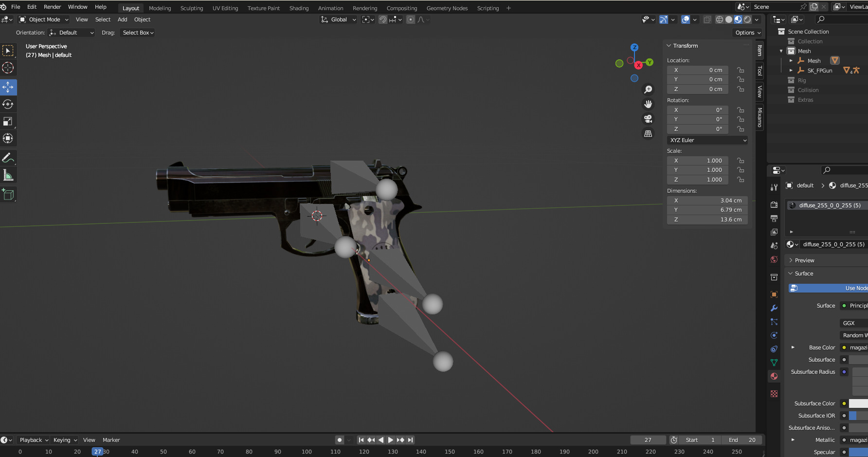Toggle auto keying record button

340,440
